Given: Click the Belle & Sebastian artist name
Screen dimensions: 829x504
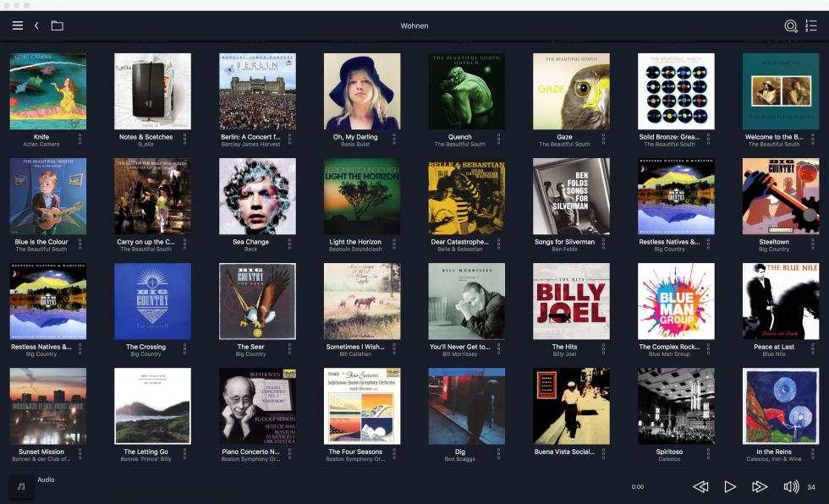Looking at the screenshot, I should (460, 249).
